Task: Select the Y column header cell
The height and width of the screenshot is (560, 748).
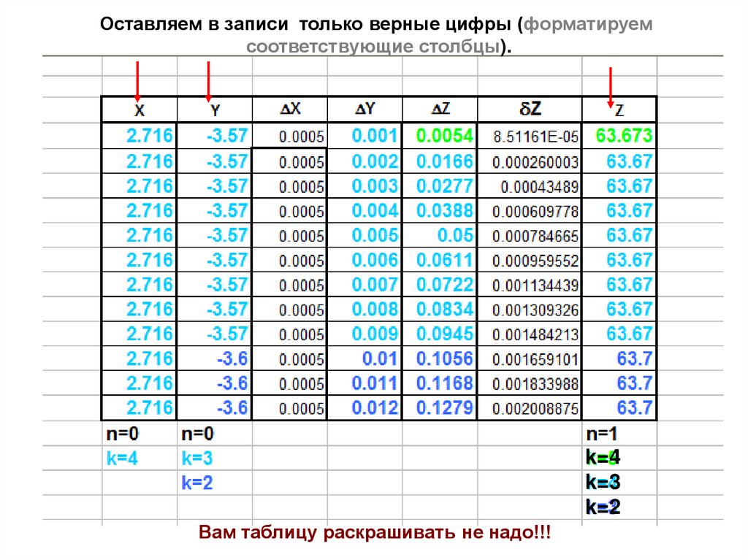Action: (215, 110)
